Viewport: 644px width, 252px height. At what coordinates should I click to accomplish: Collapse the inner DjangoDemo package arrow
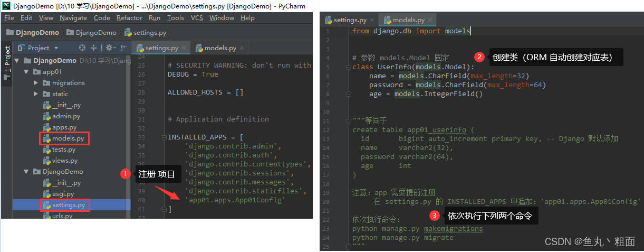coord(26,172)
